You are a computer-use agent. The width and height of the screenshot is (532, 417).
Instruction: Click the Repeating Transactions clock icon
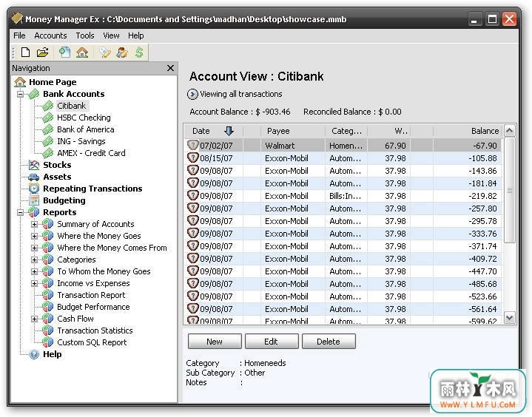click(x=34, y=189)
